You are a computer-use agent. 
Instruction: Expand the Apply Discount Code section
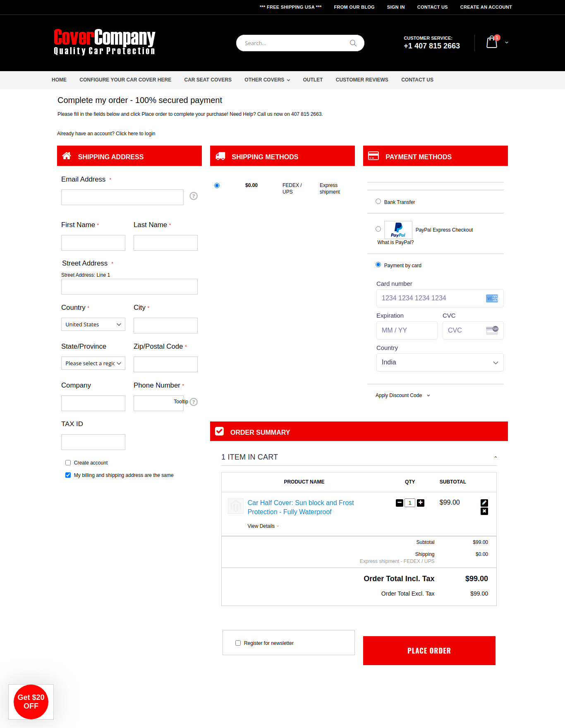click(402, 395)
